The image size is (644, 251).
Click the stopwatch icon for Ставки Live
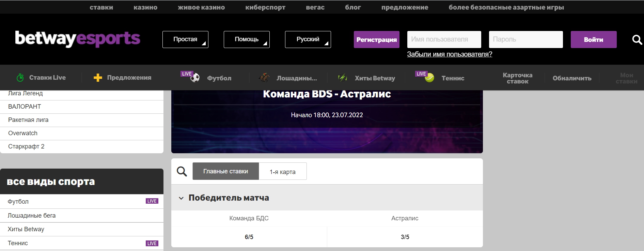point(20,78)
